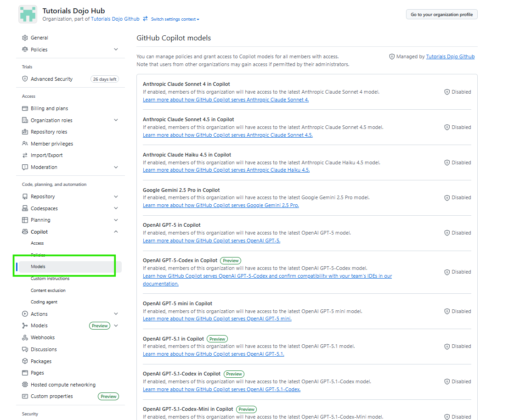The height and width of the screenshot is (420, 514).
Task: Click the 26 days left trial badge
Action: point(104,78)
